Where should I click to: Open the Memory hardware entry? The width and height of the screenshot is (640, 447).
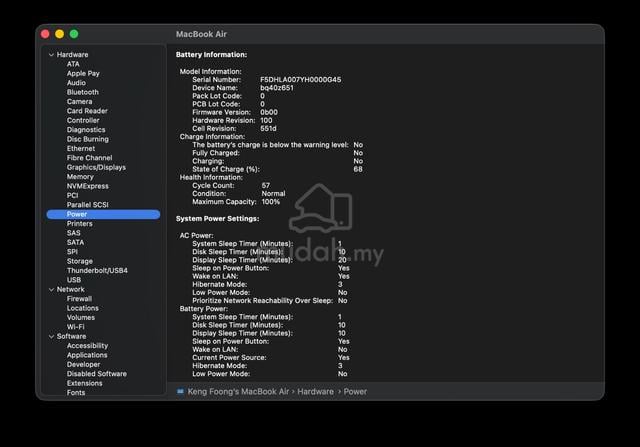tap(80, 177)
